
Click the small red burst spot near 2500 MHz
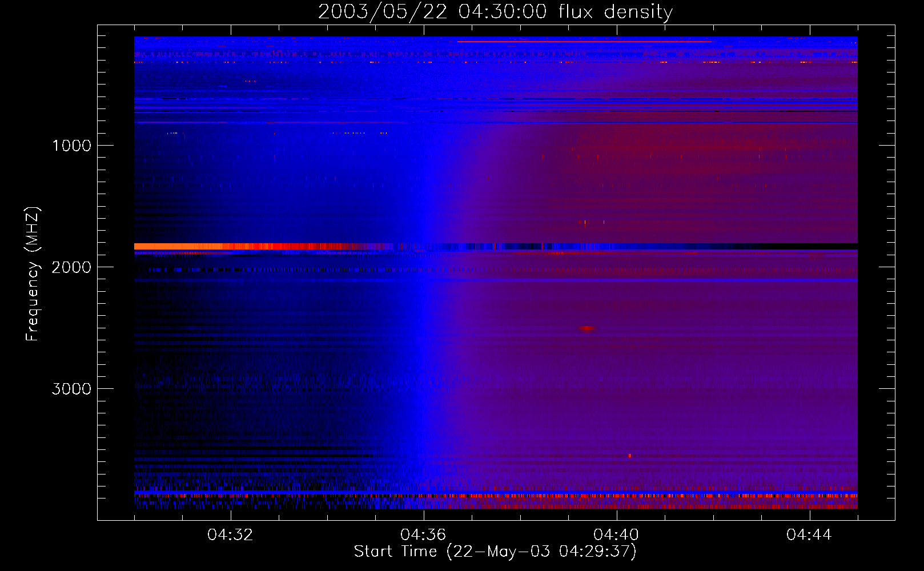pyautogui.click(x=586, y=328)
